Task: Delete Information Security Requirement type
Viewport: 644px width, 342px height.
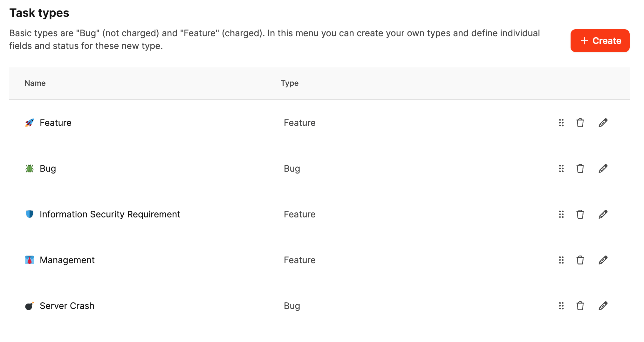Action: tap(580, 214)
